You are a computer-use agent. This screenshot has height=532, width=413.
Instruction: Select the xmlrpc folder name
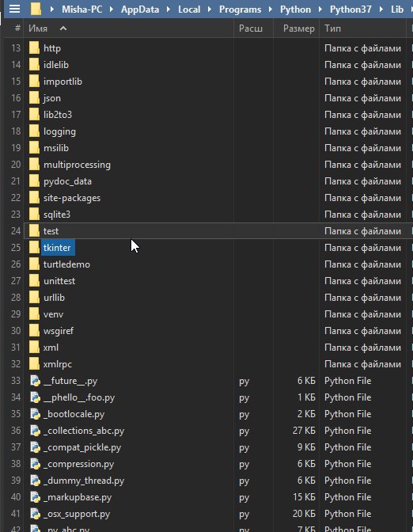[58, 364]
